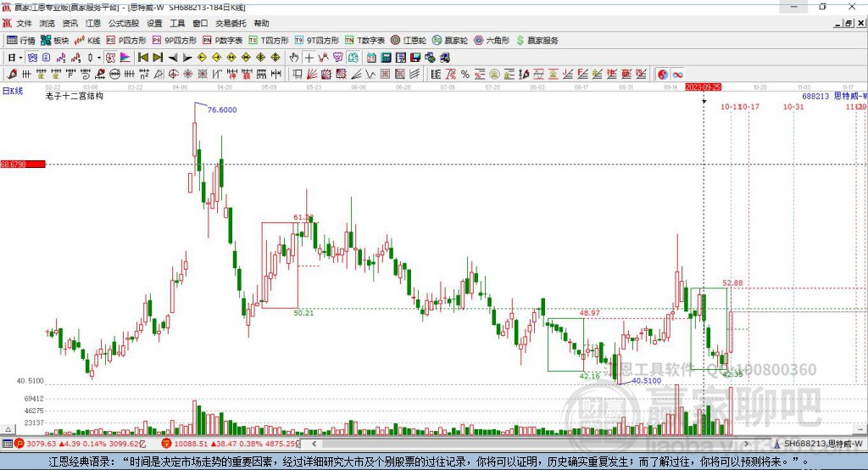
Task: Open 赢家服务 service with dollar icon
Action: tap(537, 41)
